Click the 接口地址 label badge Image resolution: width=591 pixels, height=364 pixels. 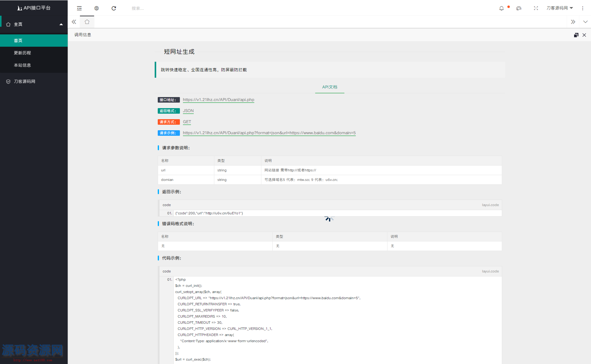[x=169, y=100]
